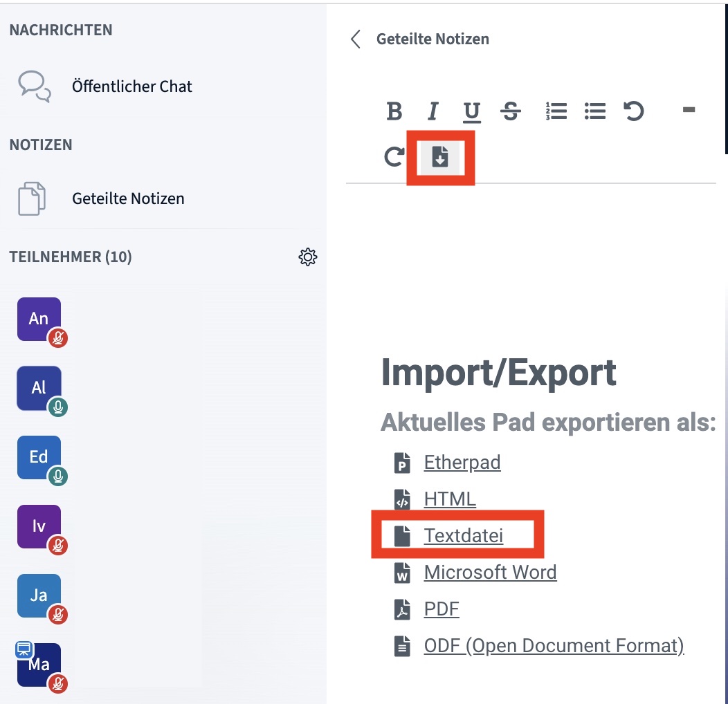Screen dimensions: 728x704
Task: Create a bulleted list
Action: 594,111
